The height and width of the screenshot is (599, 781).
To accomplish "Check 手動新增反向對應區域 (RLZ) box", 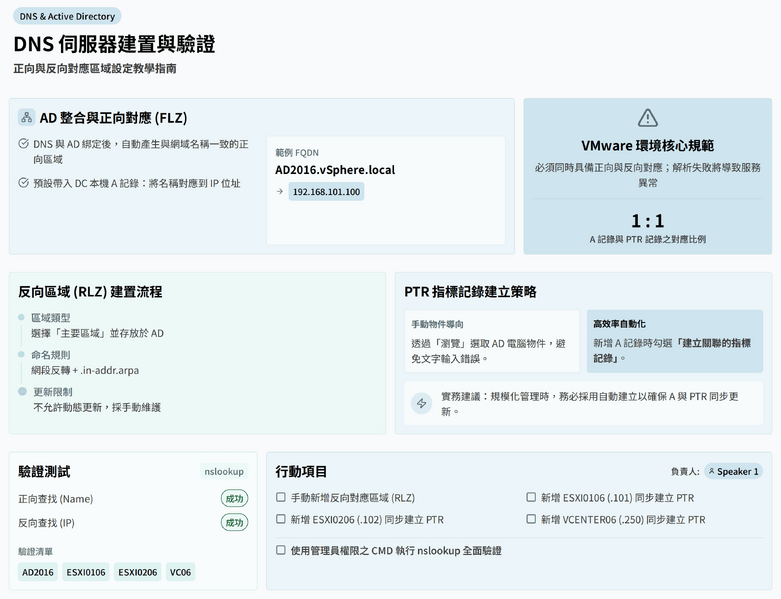I will (x=281, y=497).
